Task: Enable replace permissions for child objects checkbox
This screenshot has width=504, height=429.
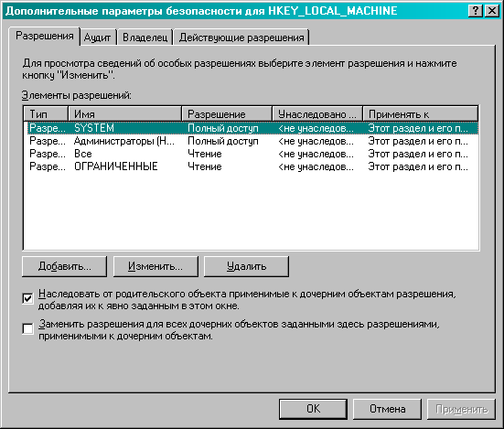Action: [x=28, y=329]
